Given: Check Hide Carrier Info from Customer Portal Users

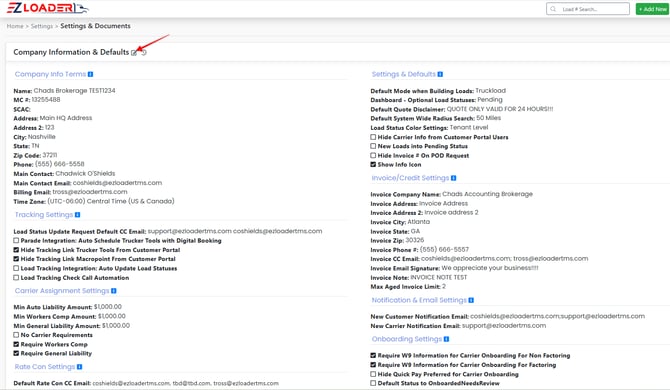Looking at the screenshot, I should pos(373,137).
